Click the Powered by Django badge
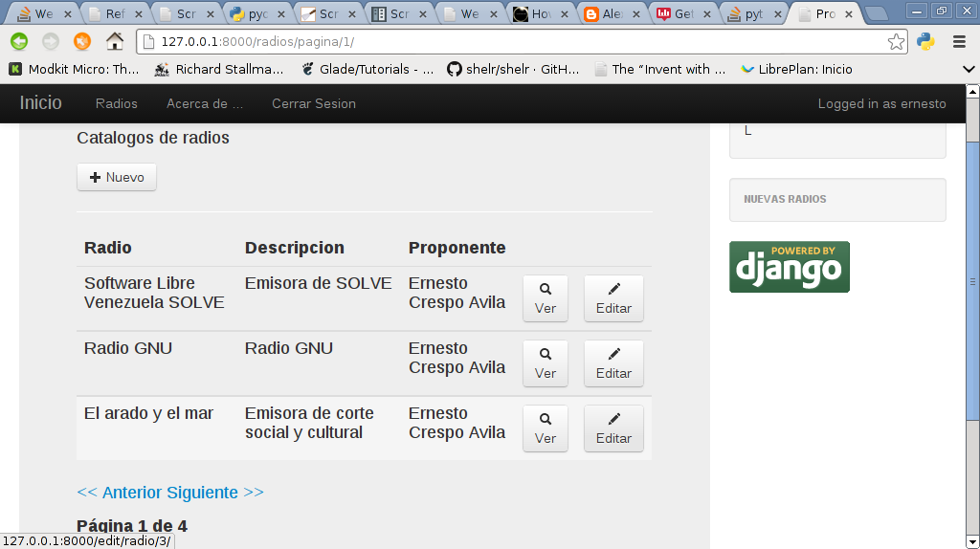Screen dimensions: 980x549 coord(789,267)
